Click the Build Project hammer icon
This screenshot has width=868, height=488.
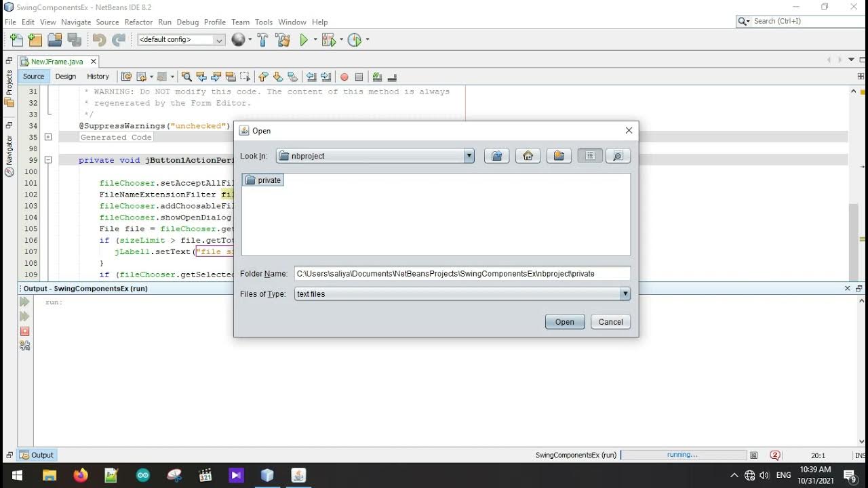(x=262, y=40)
